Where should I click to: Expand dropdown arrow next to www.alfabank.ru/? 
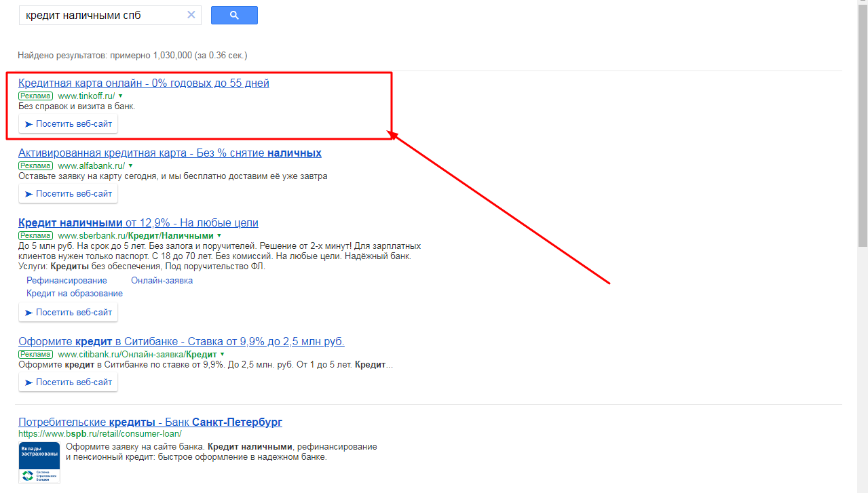(x=130, y=165)
